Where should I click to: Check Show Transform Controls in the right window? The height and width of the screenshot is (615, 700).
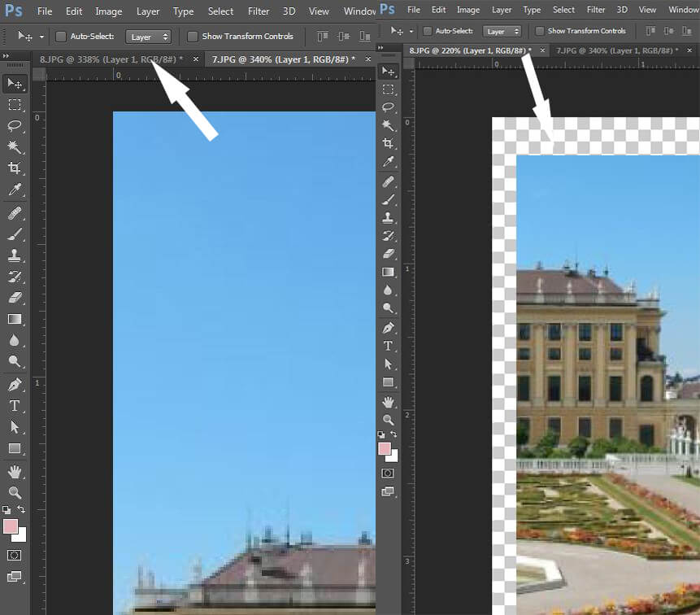(541, 31)
